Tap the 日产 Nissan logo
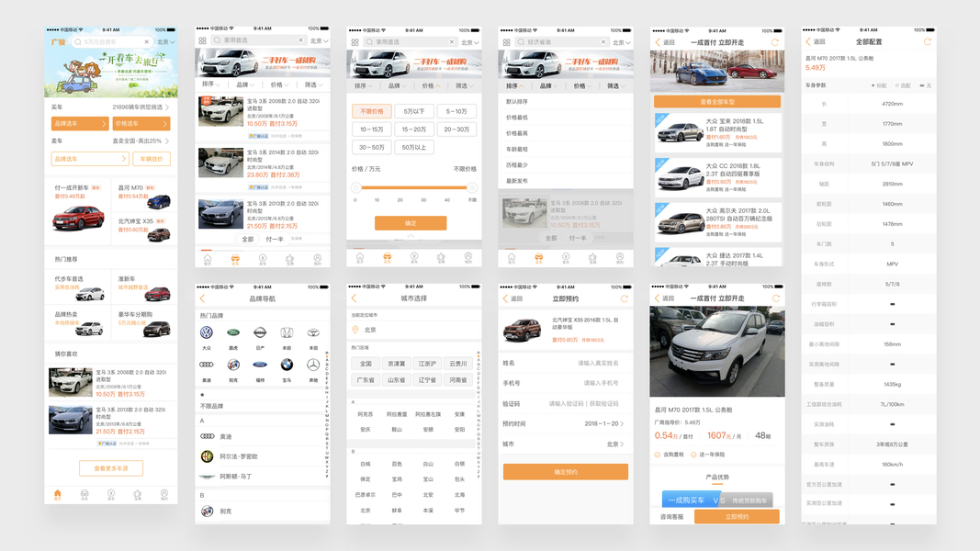This screenshot has height=551, width=980. click(x=260, y=333)
